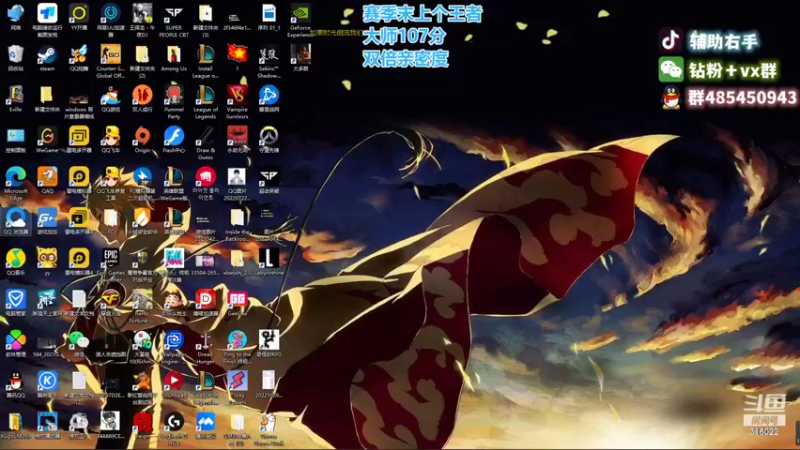Open the red play button shortcut
The height and width of the screenshot is (450, 800).
point(173,382)
